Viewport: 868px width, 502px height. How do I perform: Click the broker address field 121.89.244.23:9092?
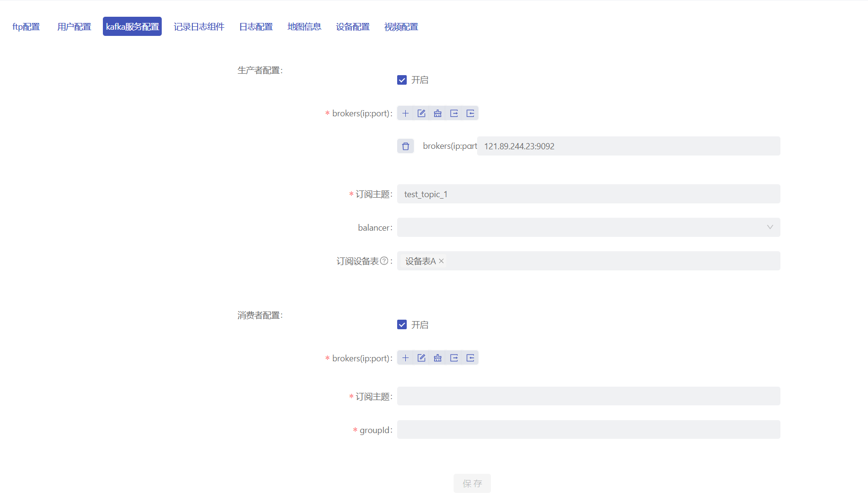click(x=629, y=146)
